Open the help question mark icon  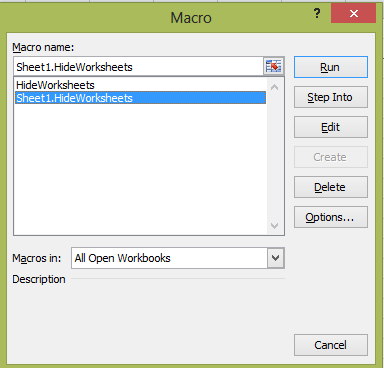[317, 14]
